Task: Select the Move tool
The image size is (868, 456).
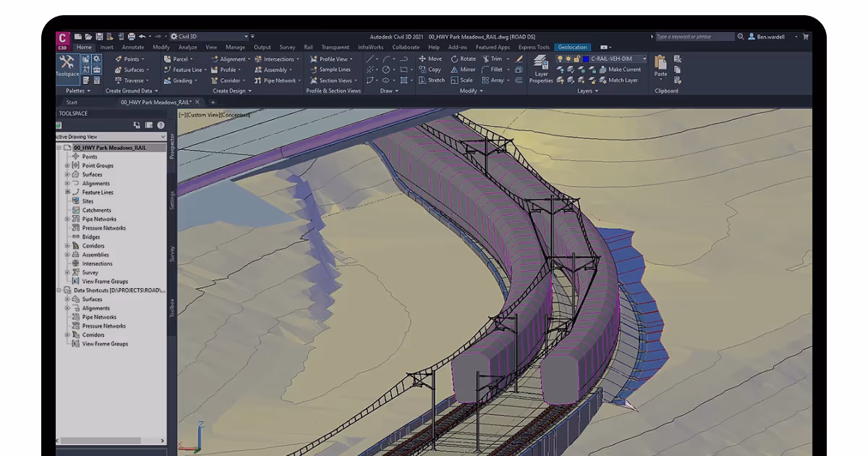Action: [x=430, y=59]
